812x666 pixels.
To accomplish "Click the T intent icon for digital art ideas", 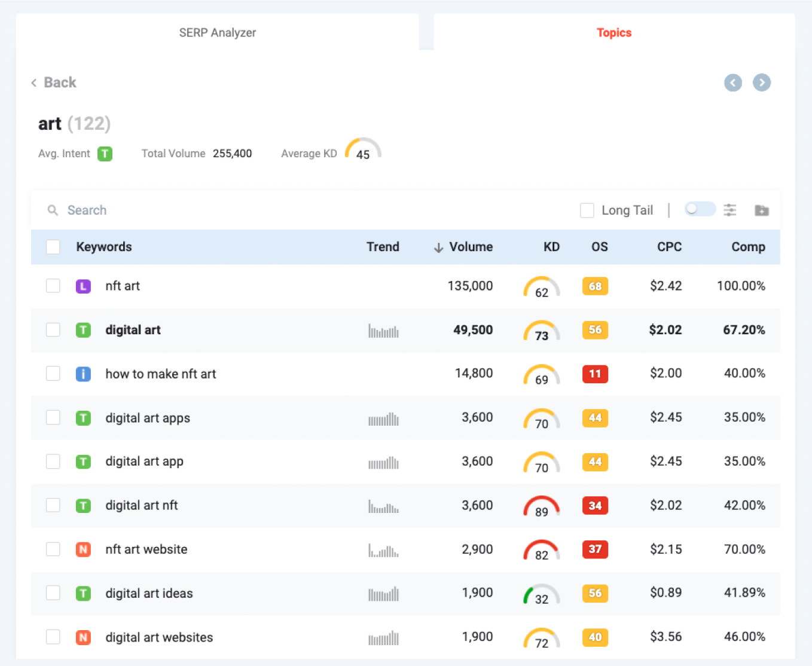I will click(x=84, y=594).
